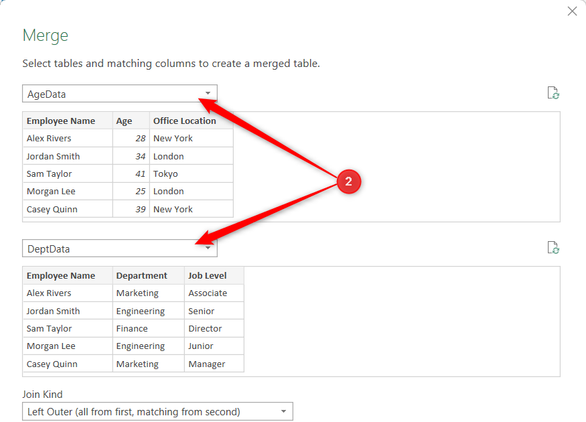Click New York cell in Alex Rivers row
This screenshot has height=422, width=586.
191,138
